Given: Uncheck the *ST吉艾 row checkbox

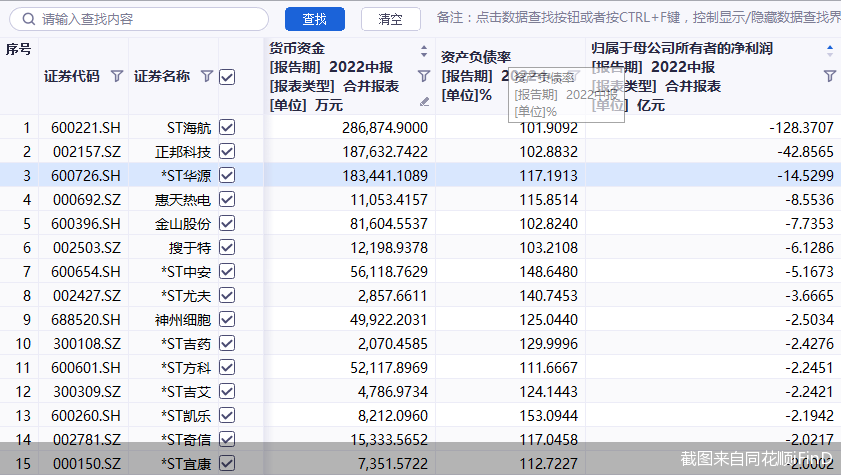Looking at the screenshot, I should 227,391.
